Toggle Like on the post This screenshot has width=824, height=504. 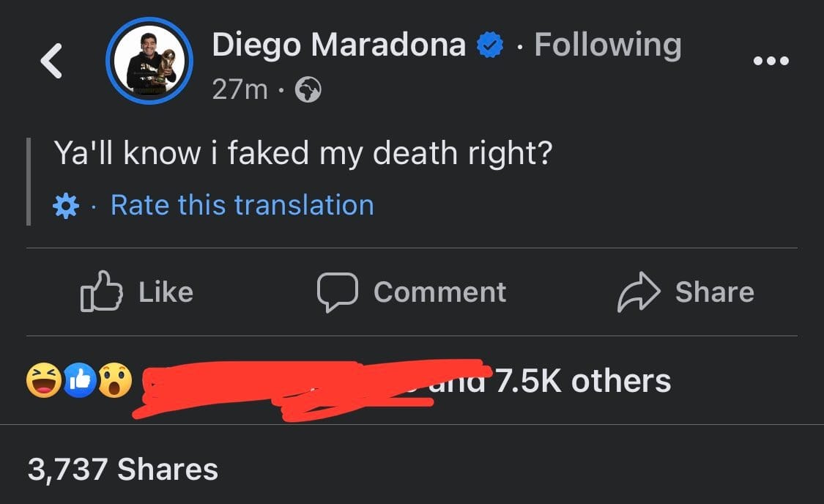click(x=137, y=292)
